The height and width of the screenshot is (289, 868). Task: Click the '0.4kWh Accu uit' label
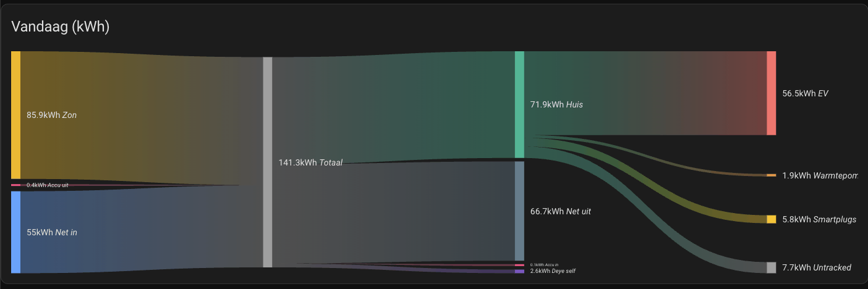(48, 185)
